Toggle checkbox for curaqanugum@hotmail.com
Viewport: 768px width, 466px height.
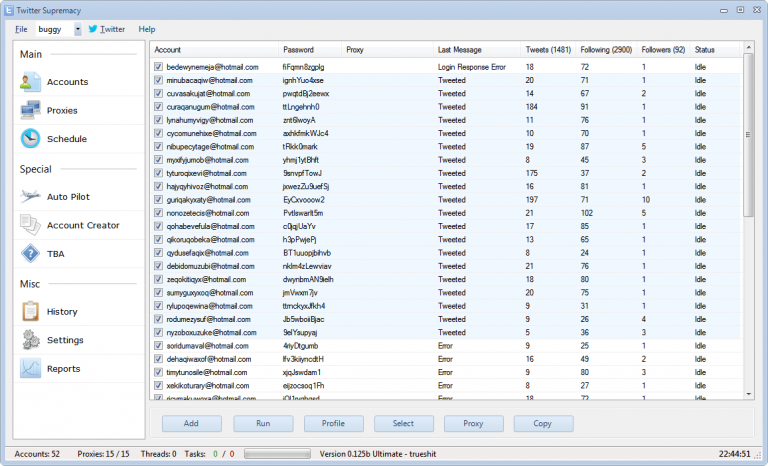click(x=158, y=106)
